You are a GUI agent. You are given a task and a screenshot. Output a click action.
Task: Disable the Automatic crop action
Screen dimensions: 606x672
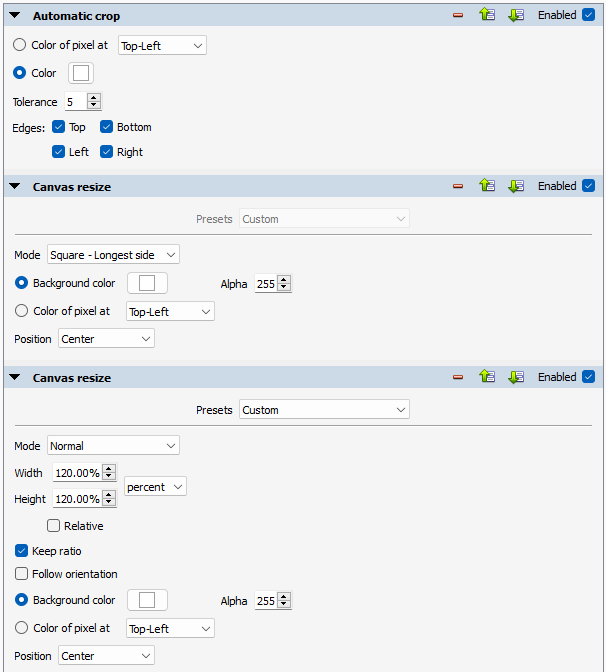tap(588, 15)
